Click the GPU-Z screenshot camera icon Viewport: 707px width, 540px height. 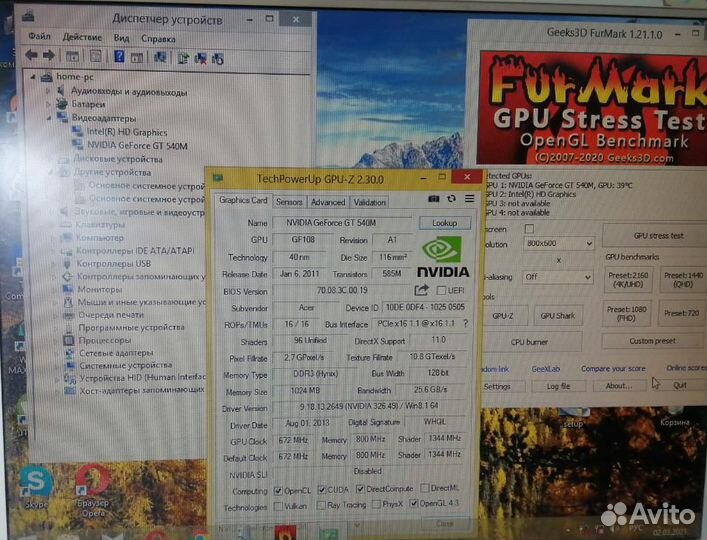click(x=434, y=200)
